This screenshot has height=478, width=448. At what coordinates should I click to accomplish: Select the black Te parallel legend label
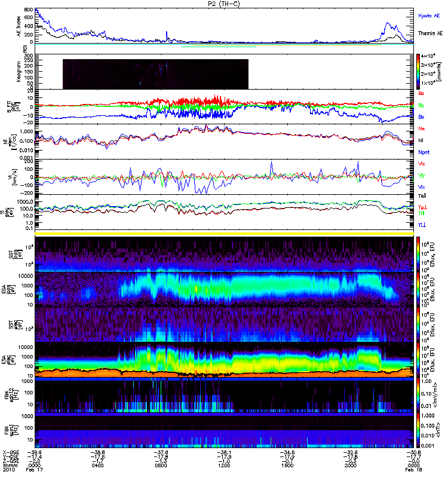[x=422, y=196]
